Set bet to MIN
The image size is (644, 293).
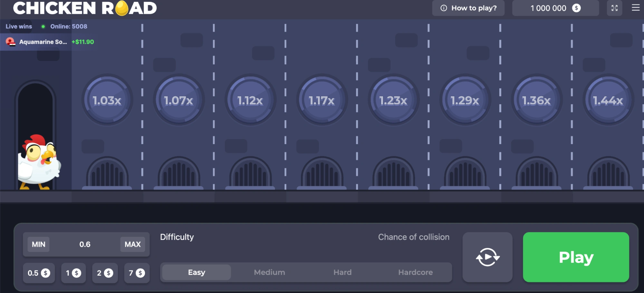[x=39, y=244]
